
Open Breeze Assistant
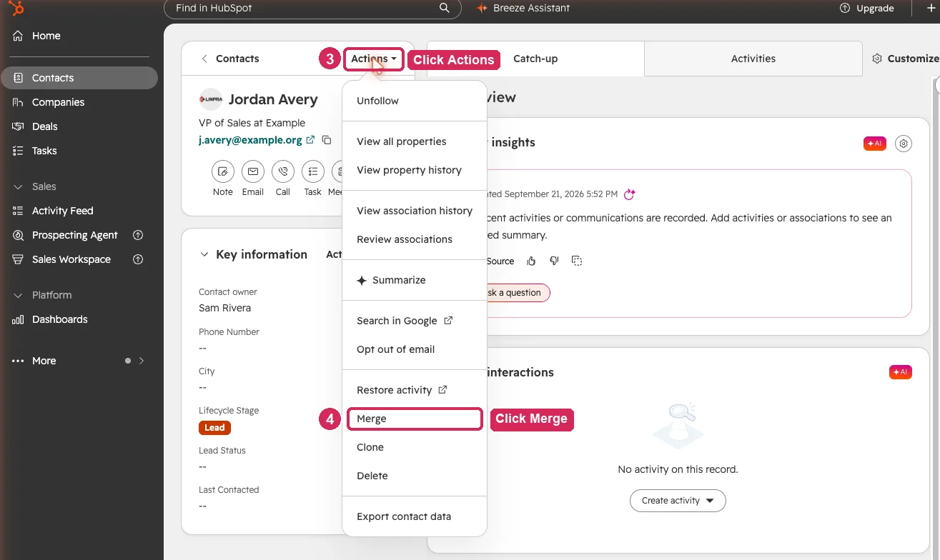coord(524,8)
